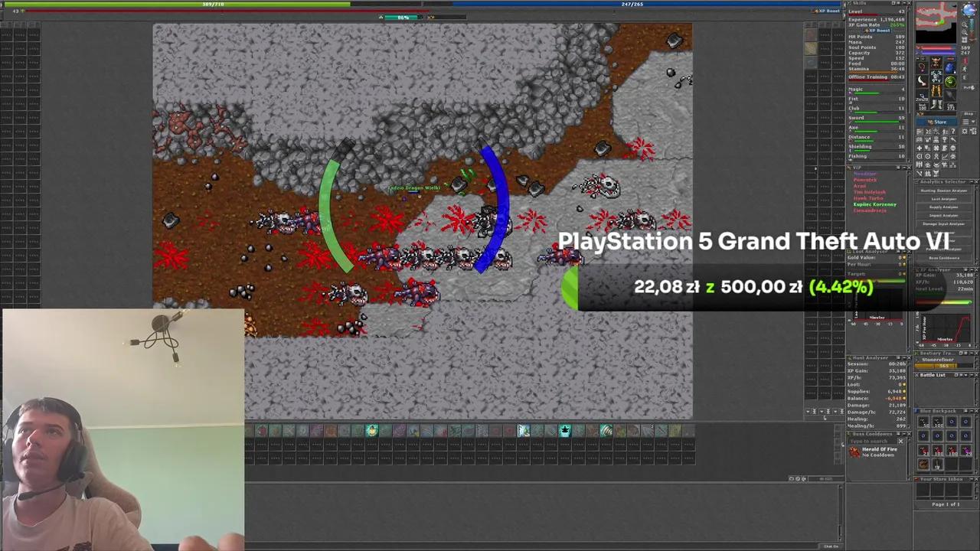Open the Hunting Session Analyser
980x551 pixels.
945,191
